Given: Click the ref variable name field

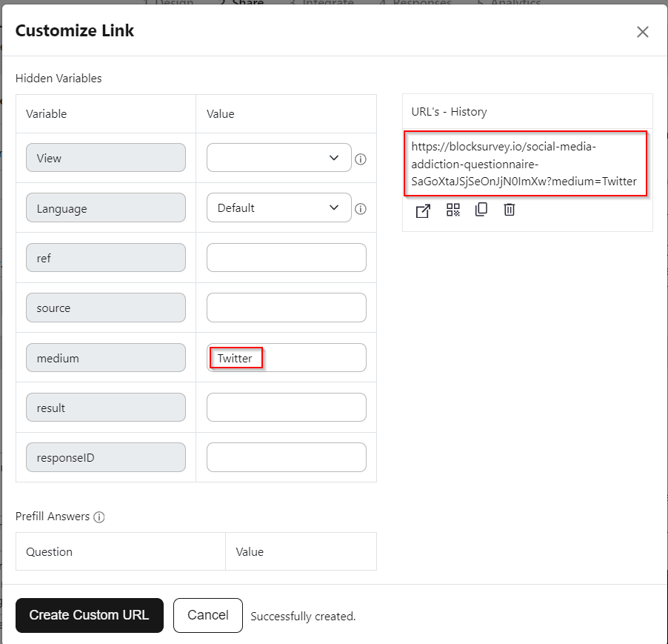Looking at the screenshot, I should click(106, 257).
